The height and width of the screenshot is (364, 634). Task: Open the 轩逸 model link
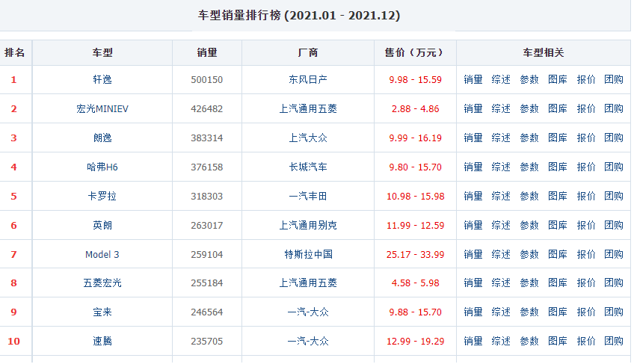pyautogui.click(x=102, y=80)
